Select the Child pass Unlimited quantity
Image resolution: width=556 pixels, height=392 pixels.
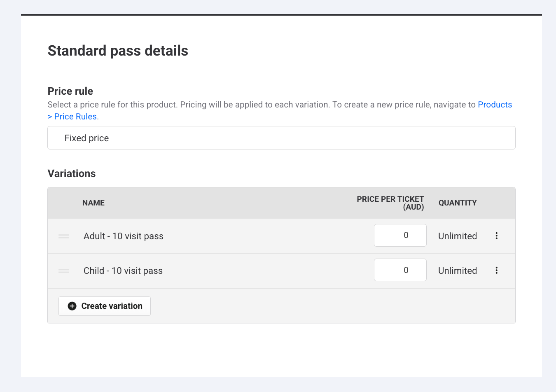click(x=457, y=271)
